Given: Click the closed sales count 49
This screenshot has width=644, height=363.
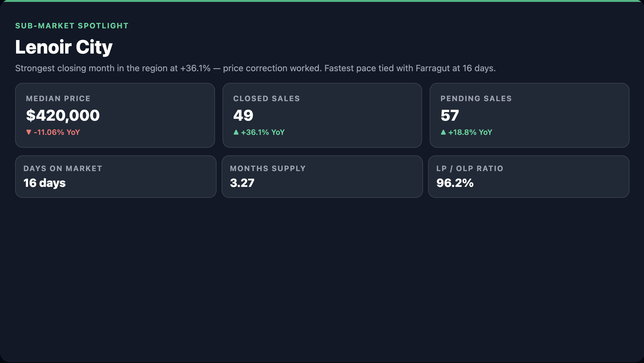Looking at the screenshot, I should point(243,115).
